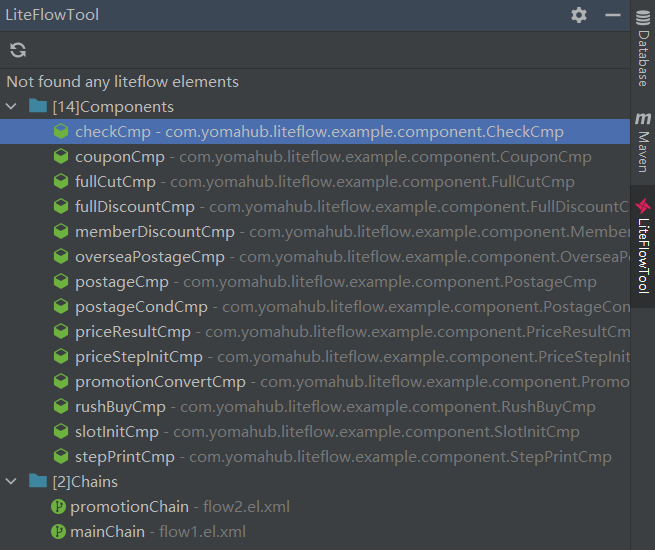Select the postageCondCmp component
Screen dimensions: 655x550
[x=141, y=307]
